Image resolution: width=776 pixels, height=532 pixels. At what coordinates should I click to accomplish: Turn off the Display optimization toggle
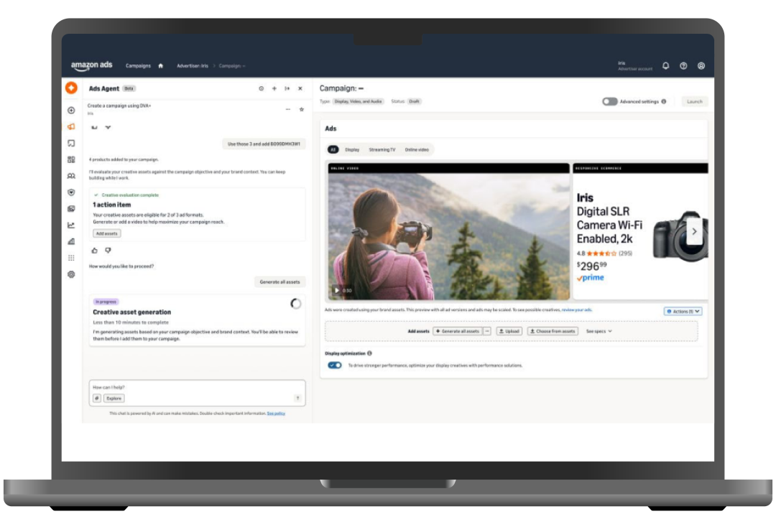click(x=335, y=365)
